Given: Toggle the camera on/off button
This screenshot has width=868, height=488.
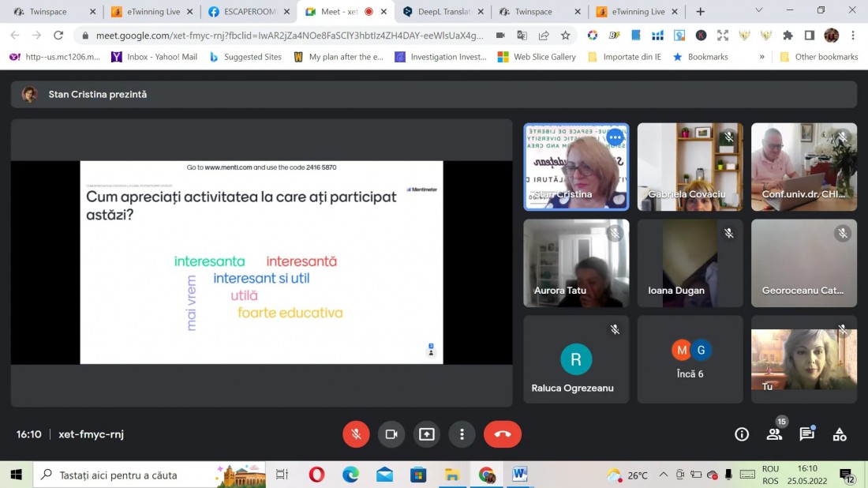Looking at the screenshot, I should pyautogui.click(x=391, y=434).
